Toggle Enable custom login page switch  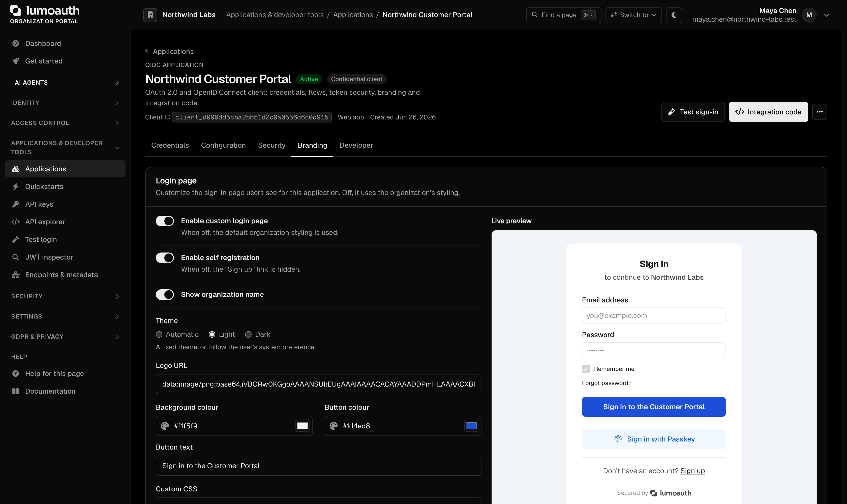(165, 221)
